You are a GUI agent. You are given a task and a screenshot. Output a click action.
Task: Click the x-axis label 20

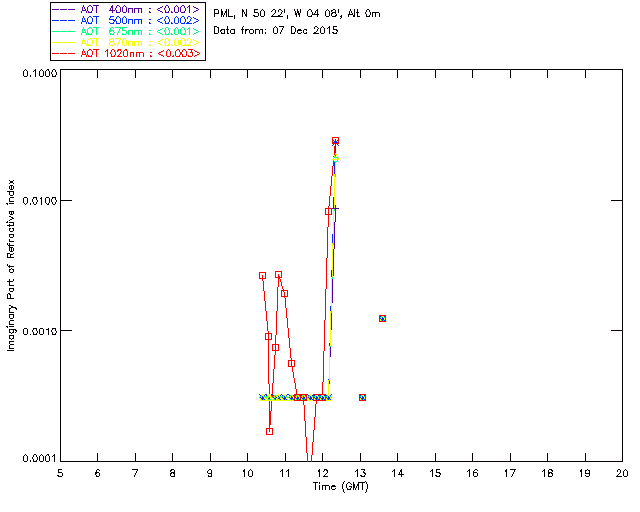pyautogui.click(x=622, y=473)
